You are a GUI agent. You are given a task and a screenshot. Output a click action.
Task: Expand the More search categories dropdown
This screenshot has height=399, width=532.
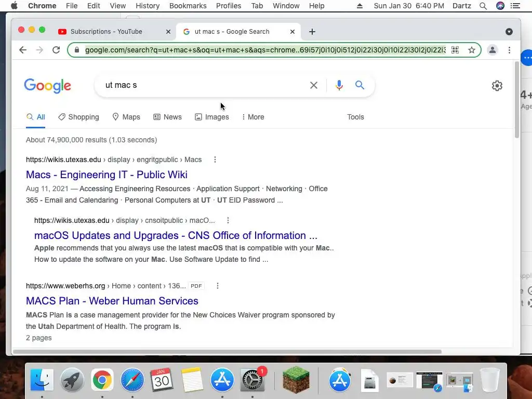pos(253,117)
